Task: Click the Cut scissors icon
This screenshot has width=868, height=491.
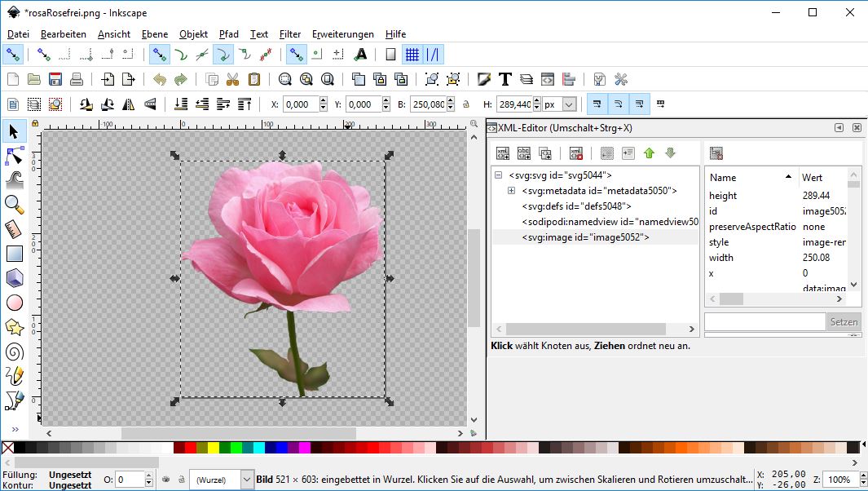Action: tap(232, 79)
